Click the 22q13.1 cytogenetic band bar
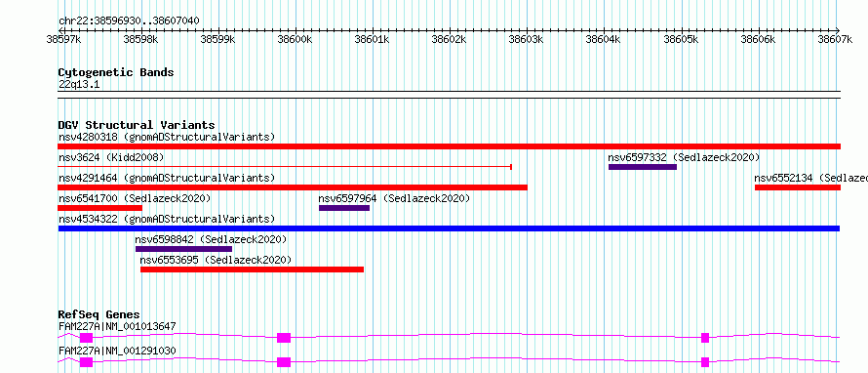868x373 pixels. pos(449,95)
